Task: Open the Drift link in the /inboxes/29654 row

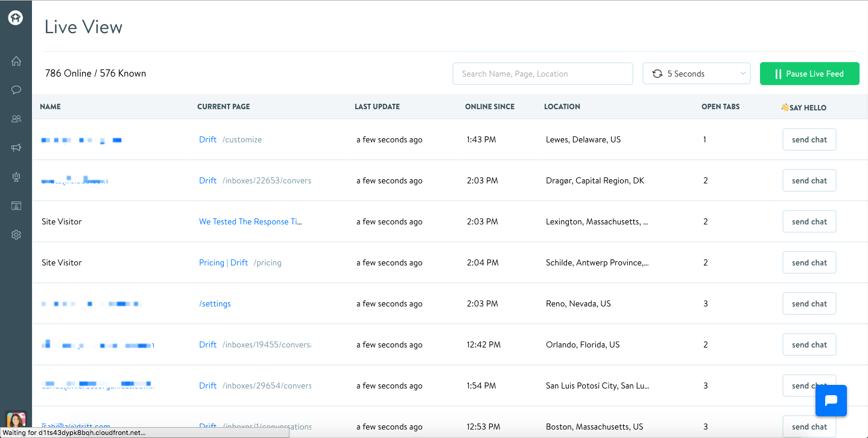Action: 208,386
